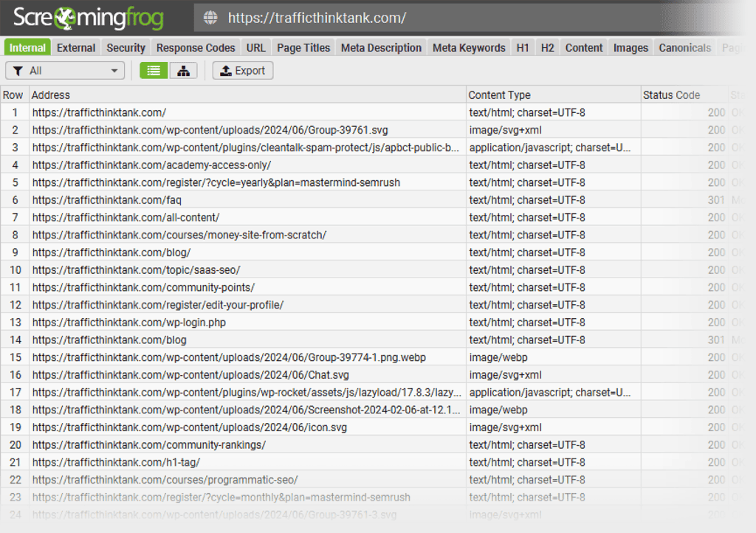Viewport: 756px width, 533px height.
Task: Open the External tab
Action: pos(76,48)
